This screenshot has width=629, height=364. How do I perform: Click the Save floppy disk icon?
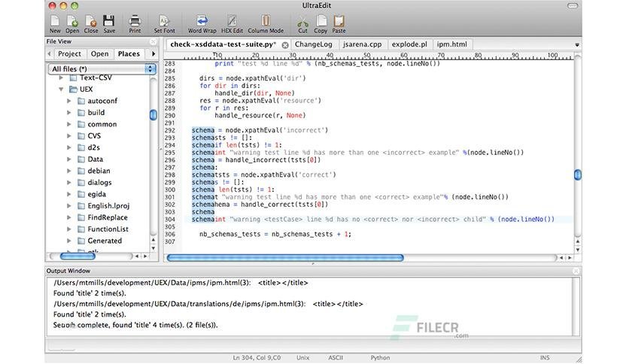coord(109,21)
